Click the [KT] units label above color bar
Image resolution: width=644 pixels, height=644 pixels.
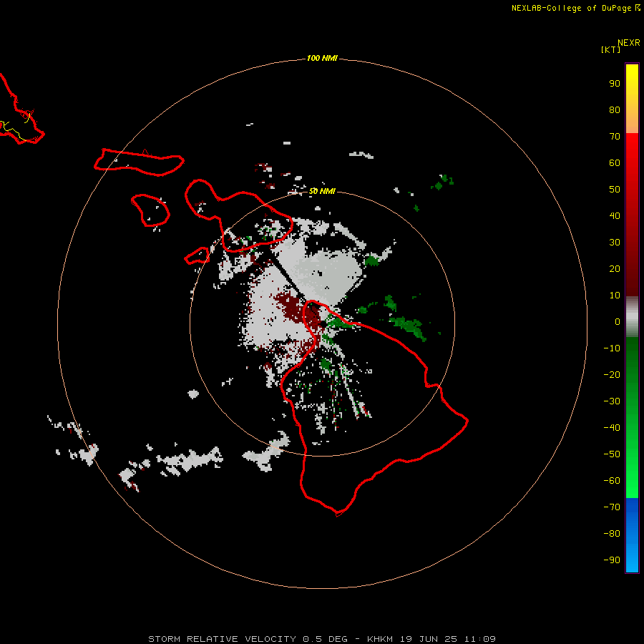tap(610, 49)
